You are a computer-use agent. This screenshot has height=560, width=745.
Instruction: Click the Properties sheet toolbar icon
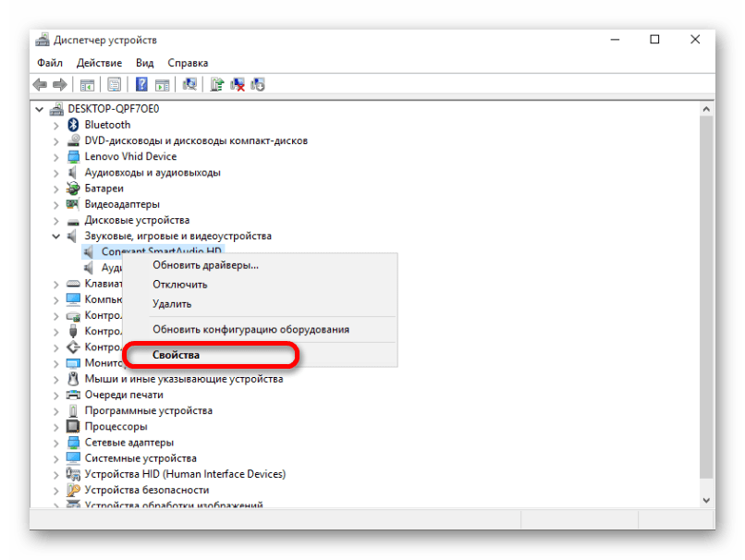point(114,85)
